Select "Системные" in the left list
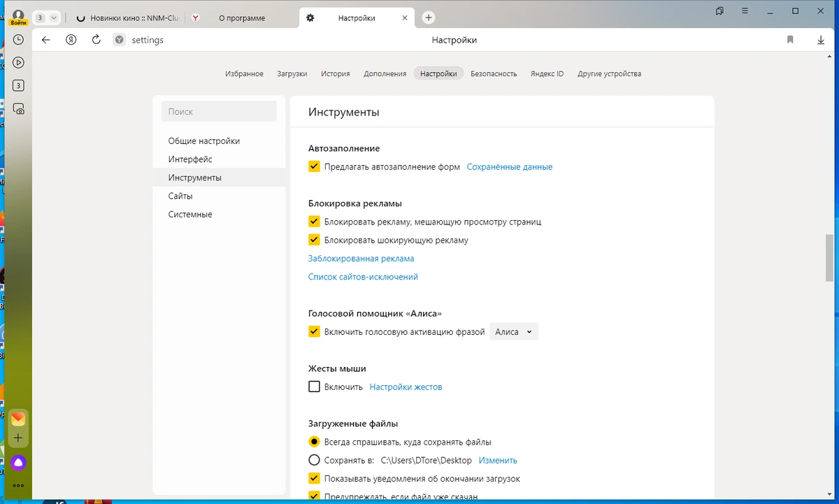 coord(219,214)
